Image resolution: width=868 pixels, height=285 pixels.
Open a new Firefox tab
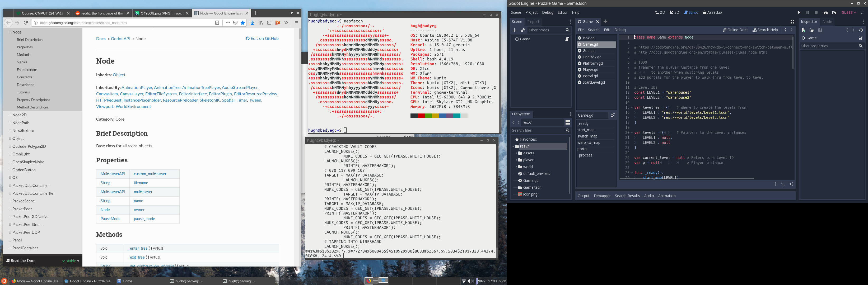point(255,13)
